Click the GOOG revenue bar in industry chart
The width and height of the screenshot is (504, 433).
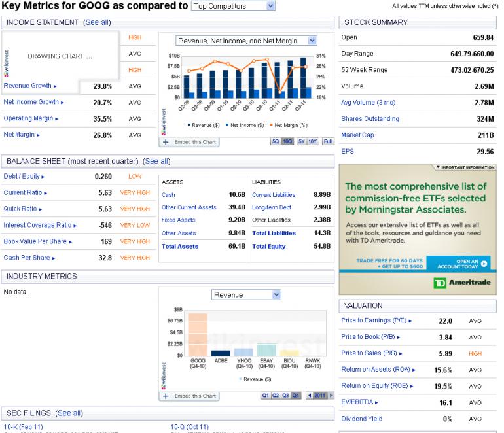198,334
